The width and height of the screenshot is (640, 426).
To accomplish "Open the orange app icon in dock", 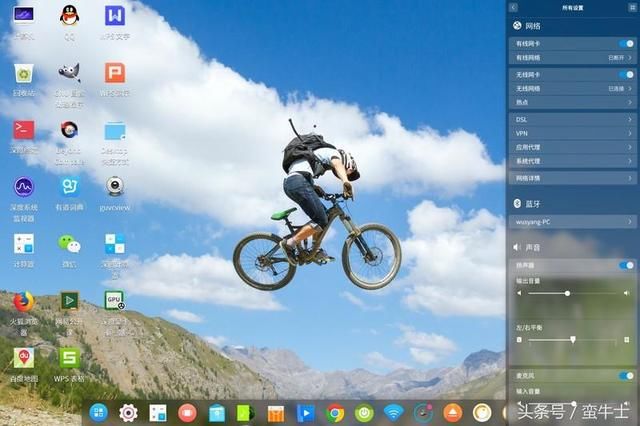I will click(x=276, y=413).
